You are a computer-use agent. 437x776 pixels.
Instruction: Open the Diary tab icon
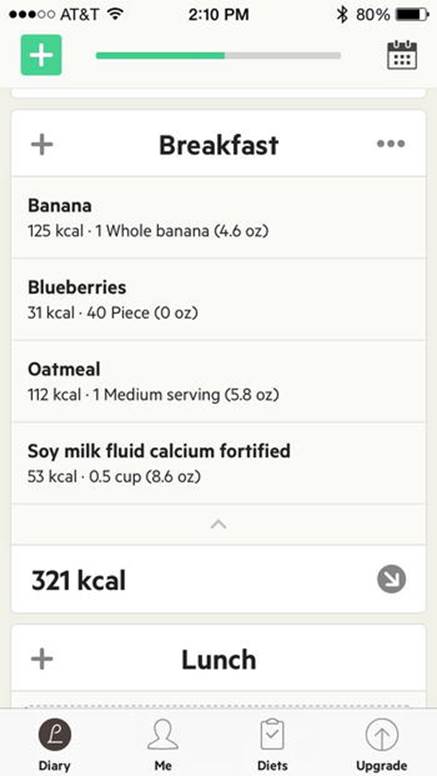[x=54, y=735]
